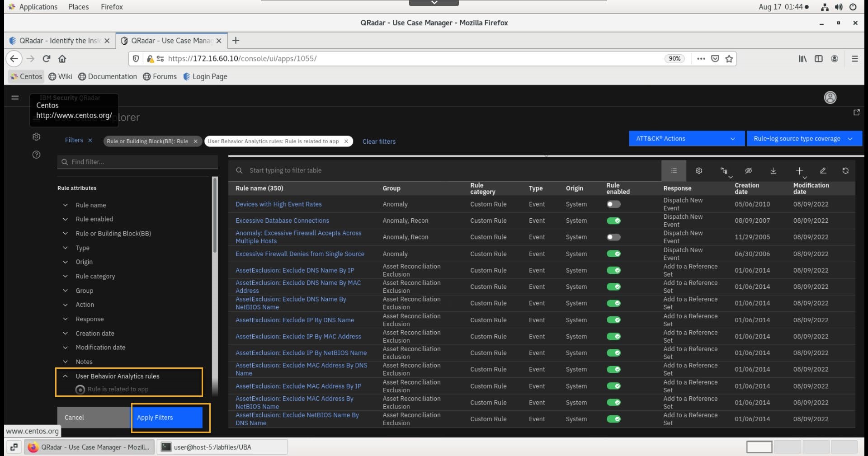Select 'Rule is related to app' radio option
Screen dimensions: 868x456
pos(80,390)
